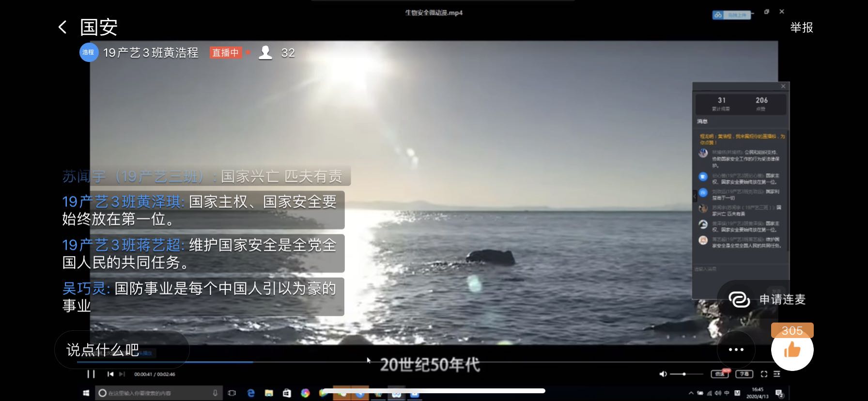The width and height of the screenshot is (868, 401).
Task: Tap 举报 to report the stream
Action: coord(802,28)
